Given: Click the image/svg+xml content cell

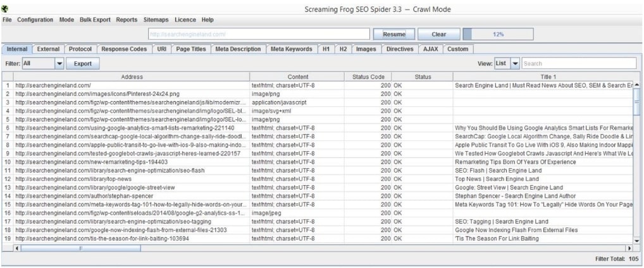Looking at the screenshot, I should click(x=297, y=111).
